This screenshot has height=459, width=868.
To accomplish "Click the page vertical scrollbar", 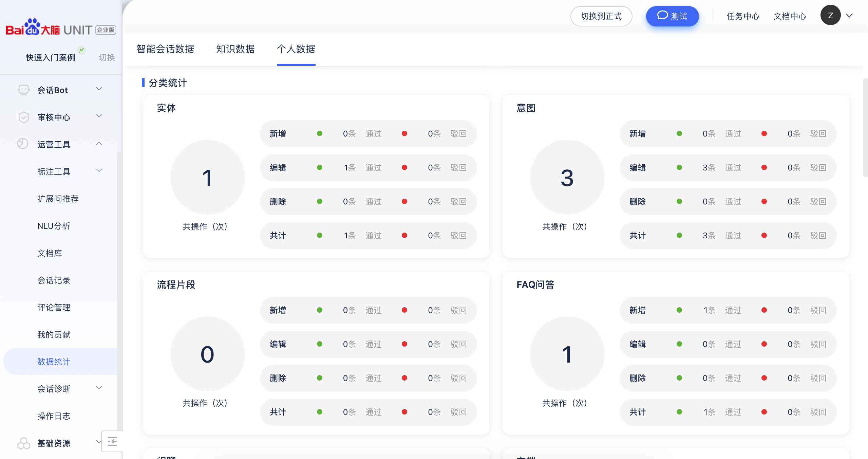I will pyautogui.click(x=865, y=127).
